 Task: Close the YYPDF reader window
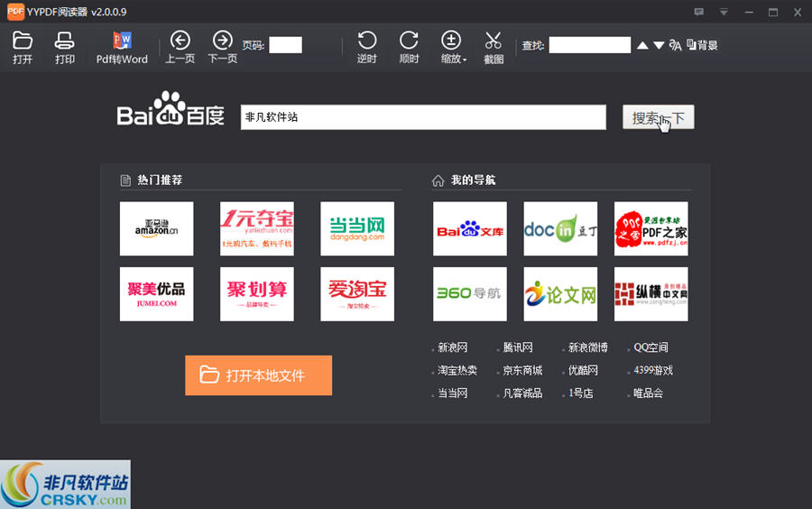coord(798,12)
